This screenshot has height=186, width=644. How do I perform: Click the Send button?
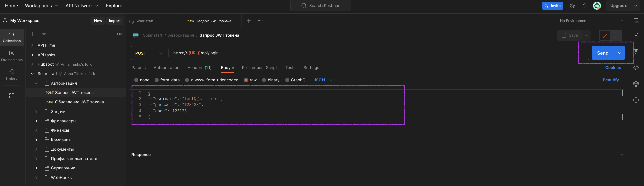[x=602, y=53]
